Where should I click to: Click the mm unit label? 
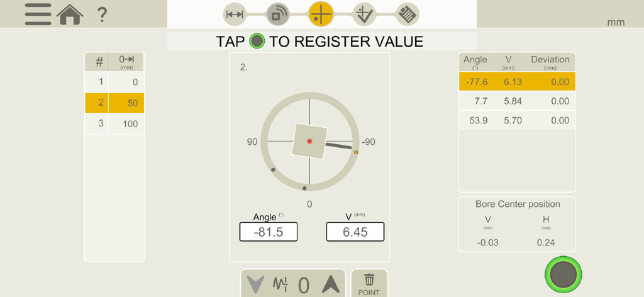616,23
